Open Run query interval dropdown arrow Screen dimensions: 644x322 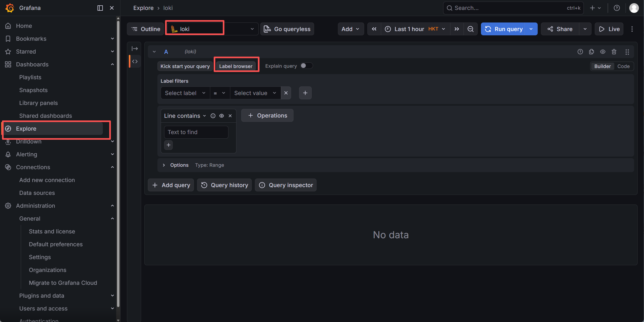click(x=531, y=29)
